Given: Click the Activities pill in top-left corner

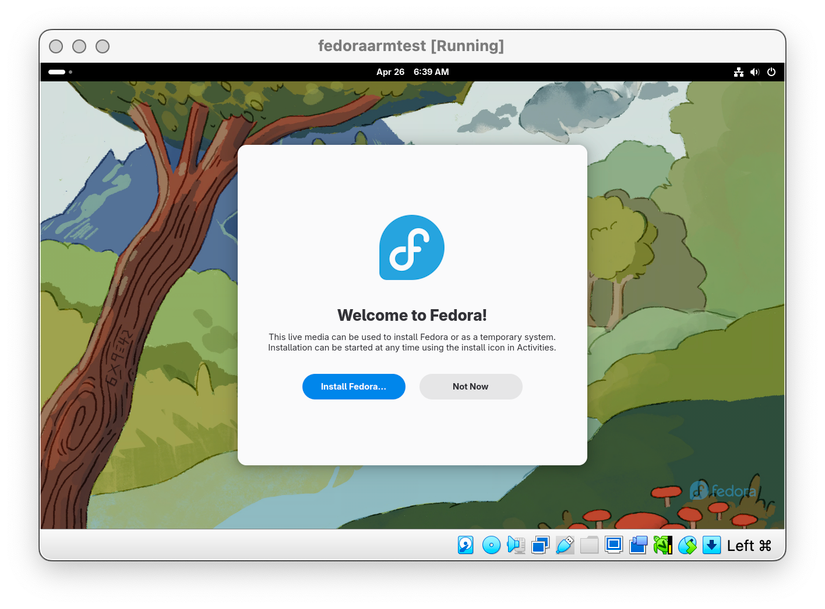Looking at the screenshot, I should [x=57, y=72].
